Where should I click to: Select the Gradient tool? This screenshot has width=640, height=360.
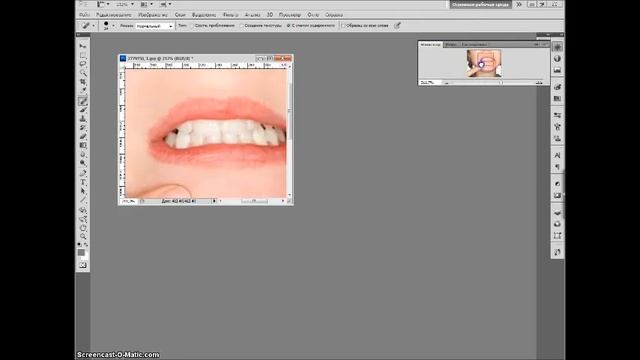(83, 145)
